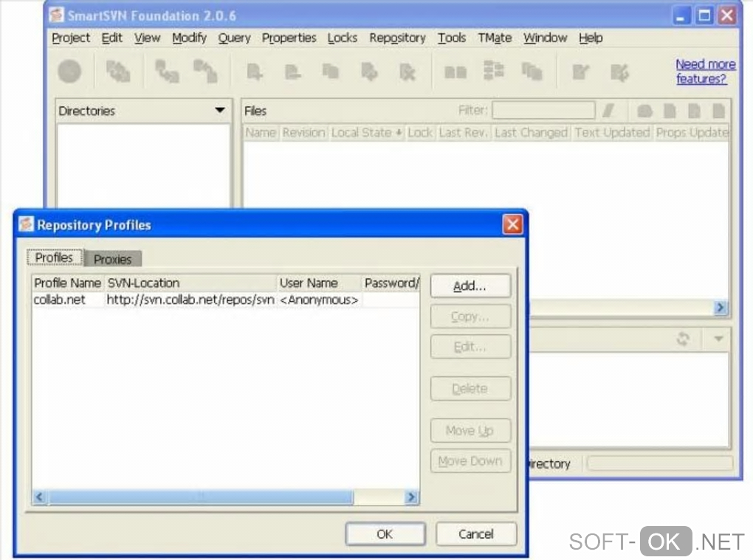Click the Cancel button
The height and width of the screenshot is (560, 753).
click(x=476, y=534)
